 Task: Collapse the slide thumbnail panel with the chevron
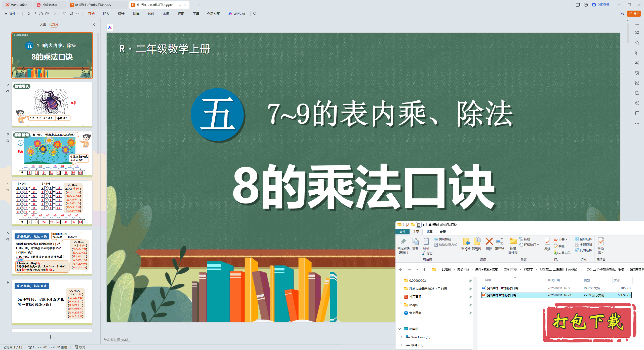tap(94, 24)
